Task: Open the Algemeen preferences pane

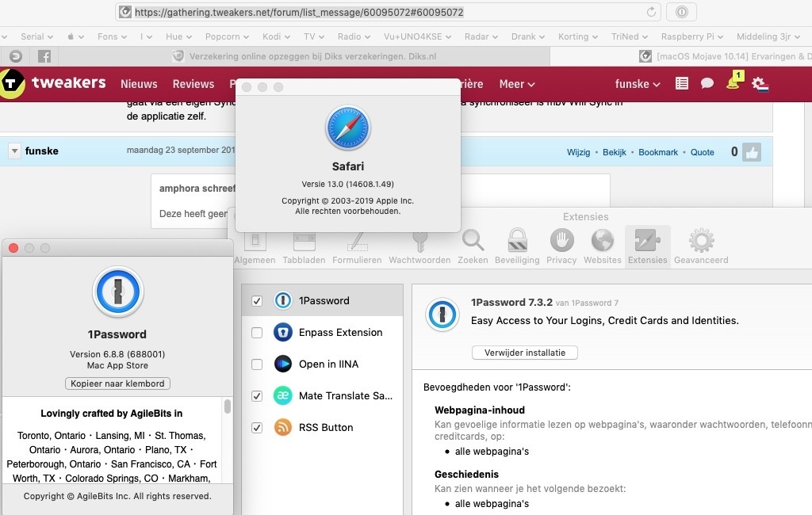Action: [255, 249]
